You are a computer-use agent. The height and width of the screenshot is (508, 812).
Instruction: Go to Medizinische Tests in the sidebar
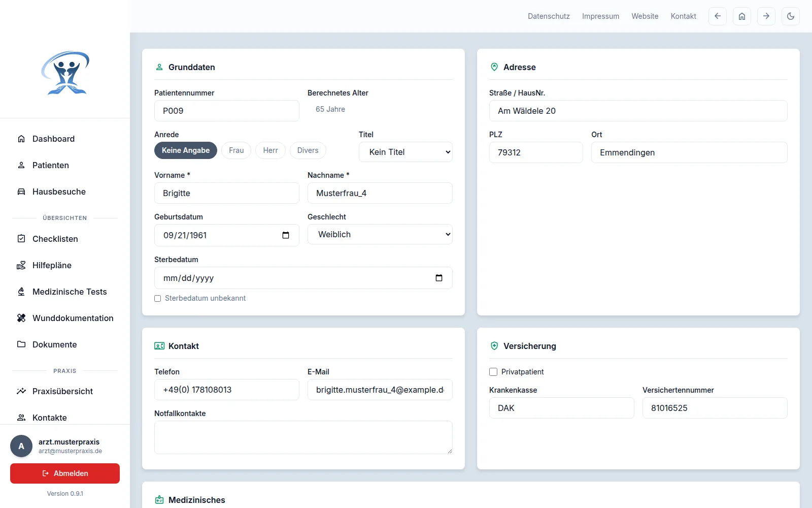tap(65, 292)
